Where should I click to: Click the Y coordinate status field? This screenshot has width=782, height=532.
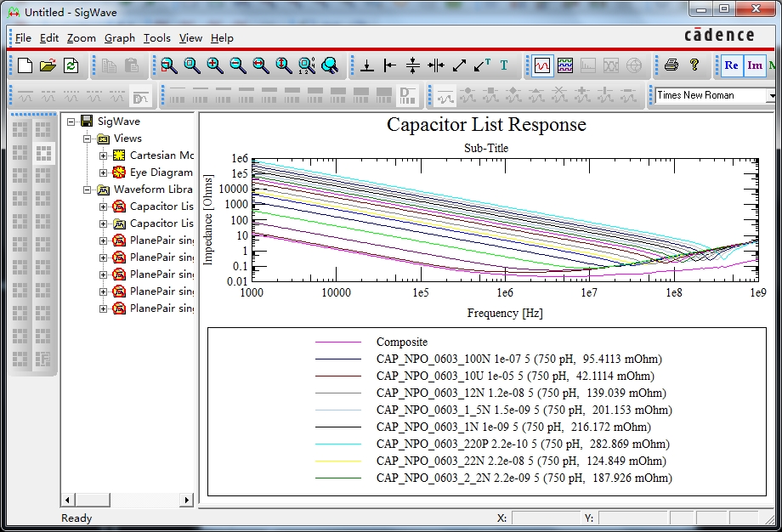(632, 518)
